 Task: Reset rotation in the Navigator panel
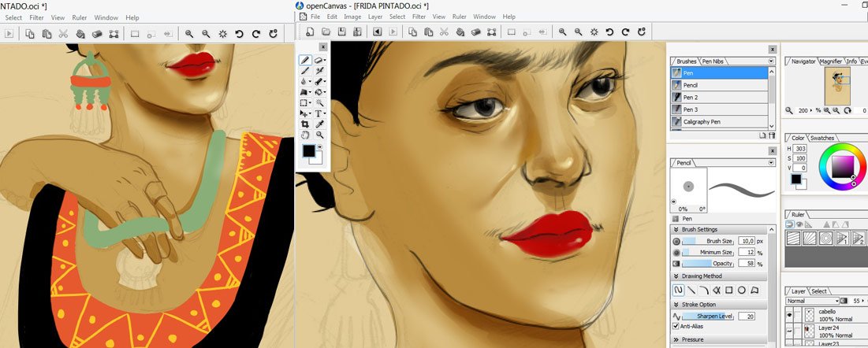[847, 111]
